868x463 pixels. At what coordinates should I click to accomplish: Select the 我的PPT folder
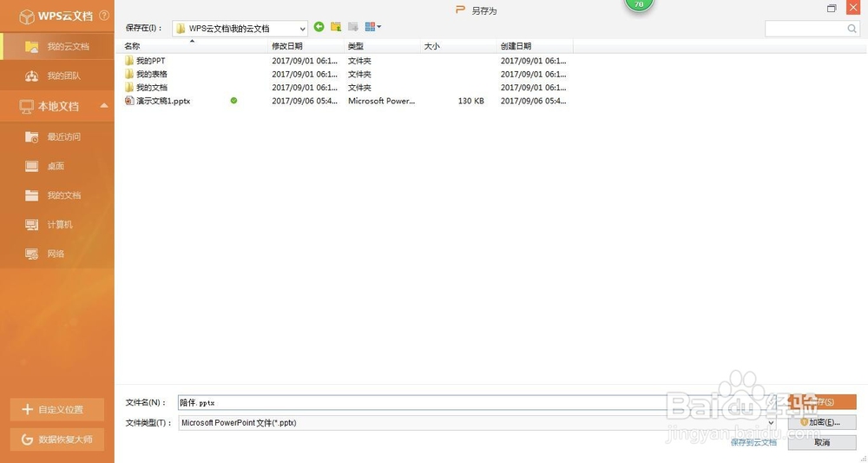[150, 61]
